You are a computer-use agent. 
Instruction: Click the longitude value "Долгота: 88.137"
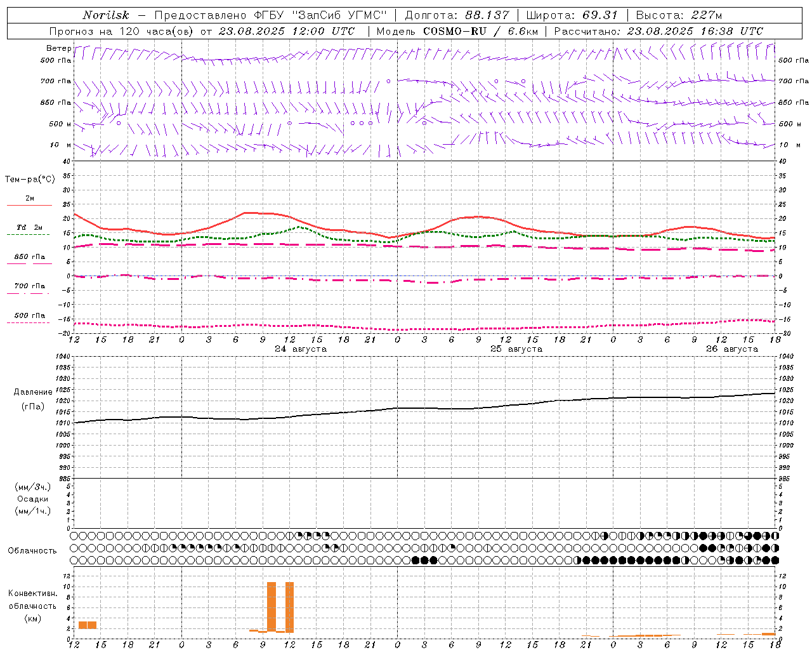point(457,15)
